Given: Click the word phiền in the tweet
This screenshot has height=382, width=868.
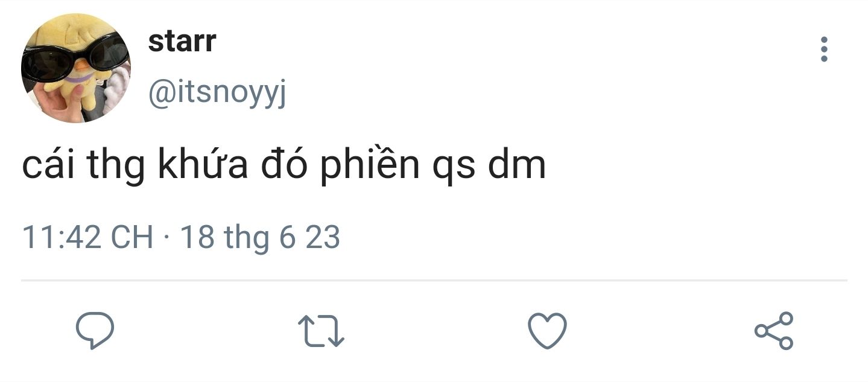Looking at the screenshot, I should pos(369,165).
